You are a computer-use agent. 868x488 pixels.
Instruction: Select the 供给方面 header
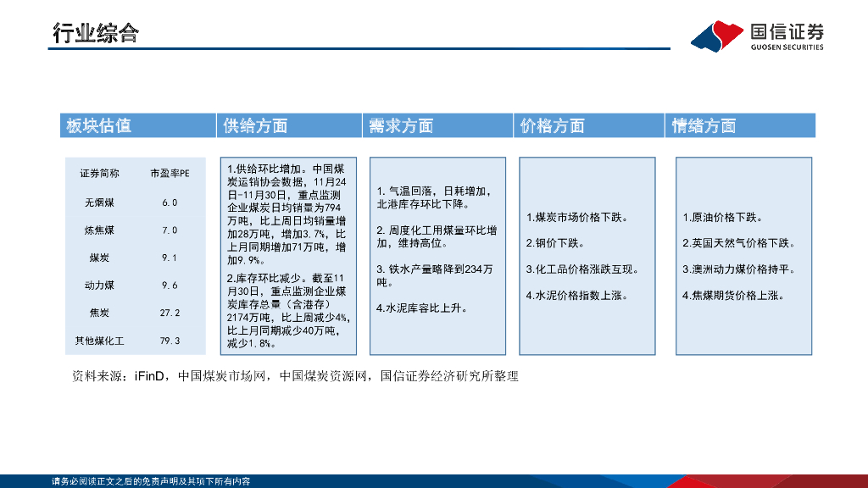[290, 125]
